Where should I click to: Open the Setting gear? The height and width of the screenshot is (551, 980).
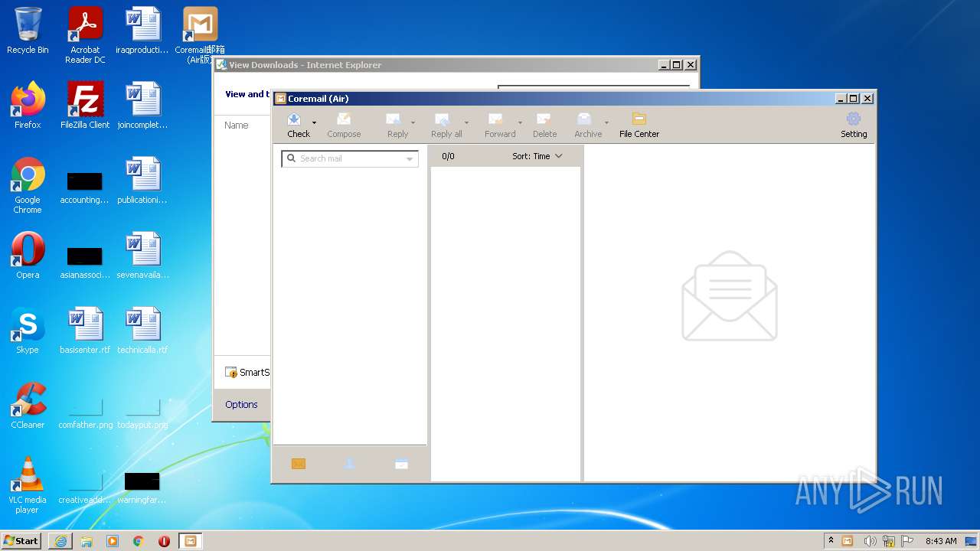[x=854, y=126]
